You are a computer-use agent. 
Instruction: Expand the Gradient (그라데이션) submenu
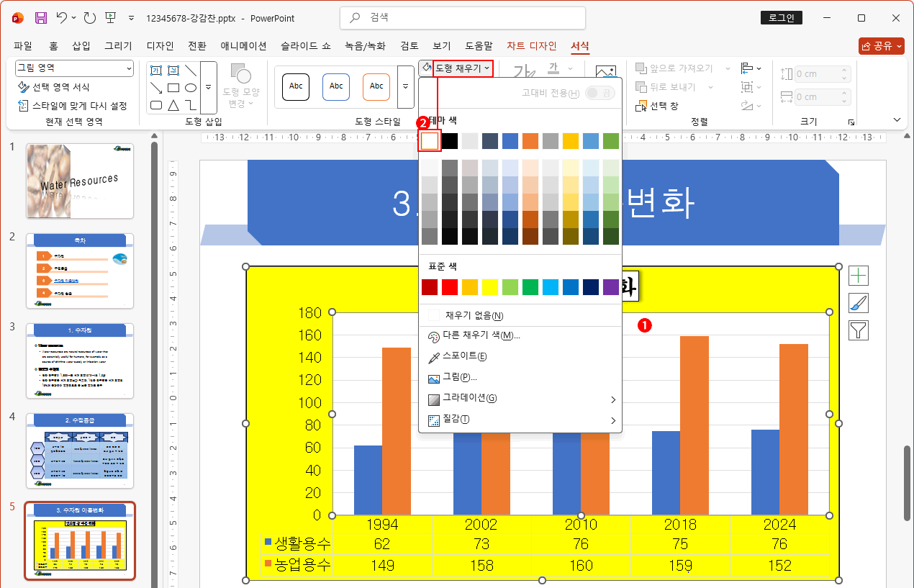(x=518, y=399)
